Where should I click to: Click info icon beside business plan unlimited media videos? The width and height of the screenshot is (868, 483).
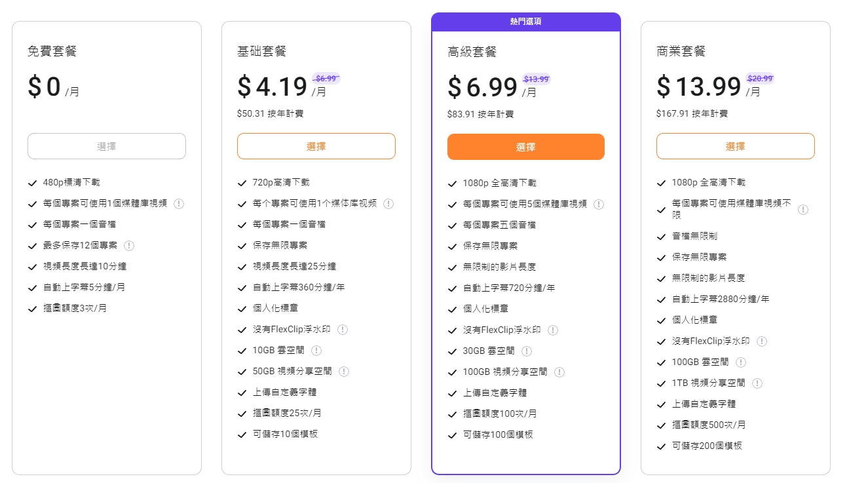pos(803,210)
